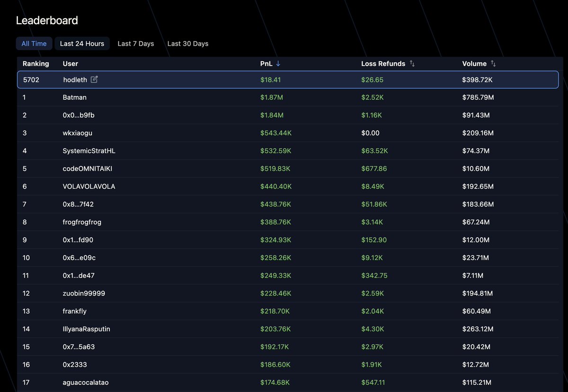Image resolution: width=568 pixels, height=392 pixels.
Task: Click the edit icon next to hodleth
Action: (94, 80)
